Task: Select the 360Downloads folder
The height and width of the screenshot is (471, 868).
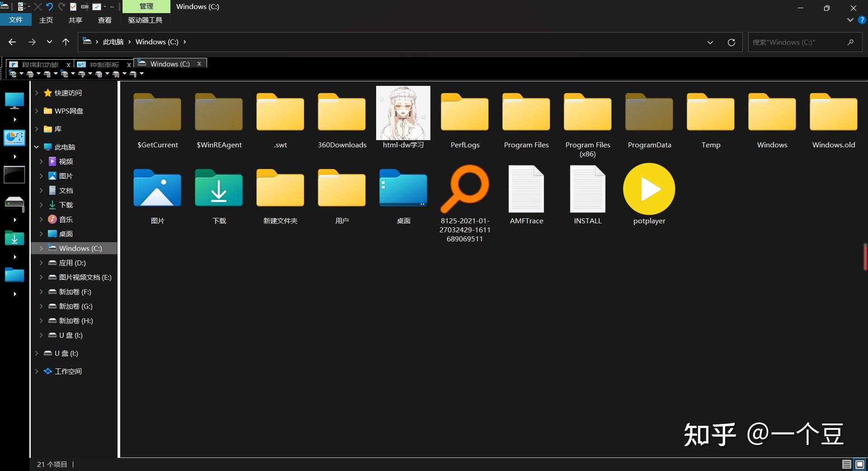Action: tap(342, 118)
